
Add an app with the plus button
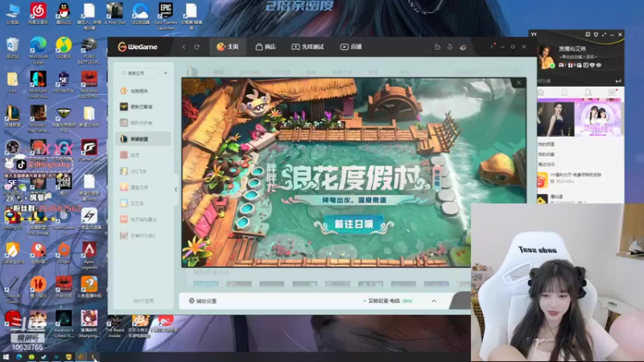coord(166,73)
